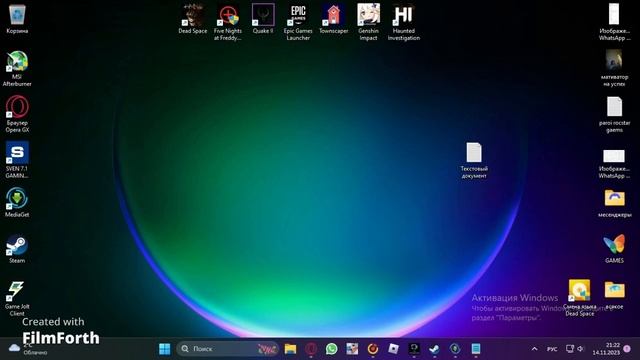Open the orange circular taskbar app

click(x=373, y=349)
